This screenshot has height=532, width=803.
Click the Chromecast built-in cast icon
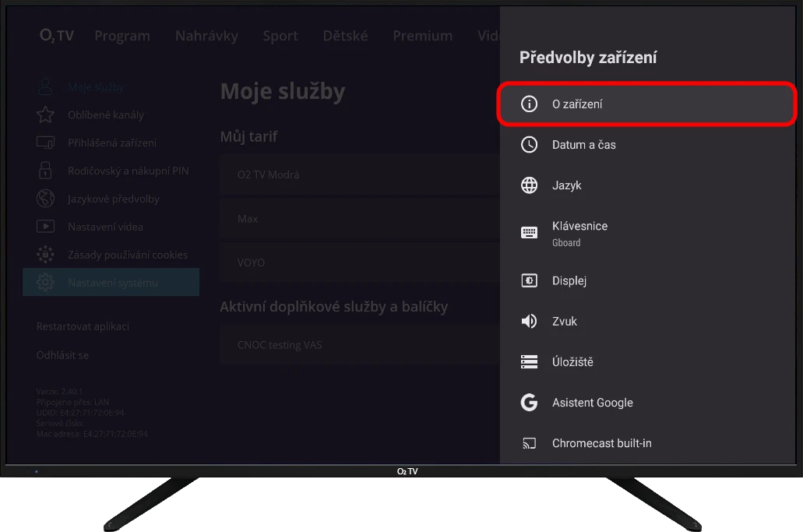529,443
